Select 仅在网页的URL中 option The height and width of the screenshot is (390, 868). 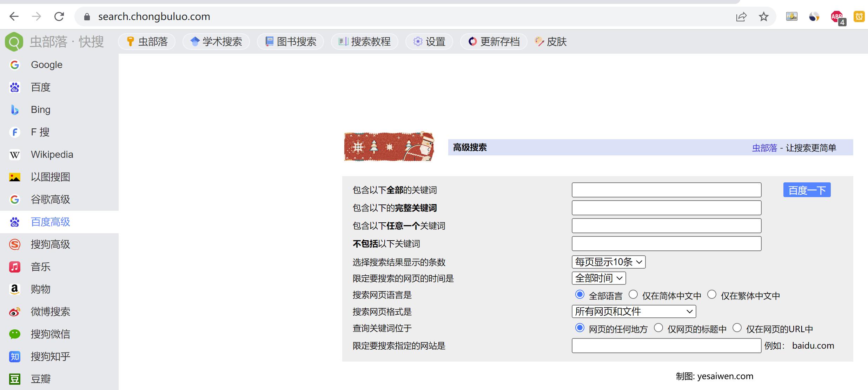[737, 328]
